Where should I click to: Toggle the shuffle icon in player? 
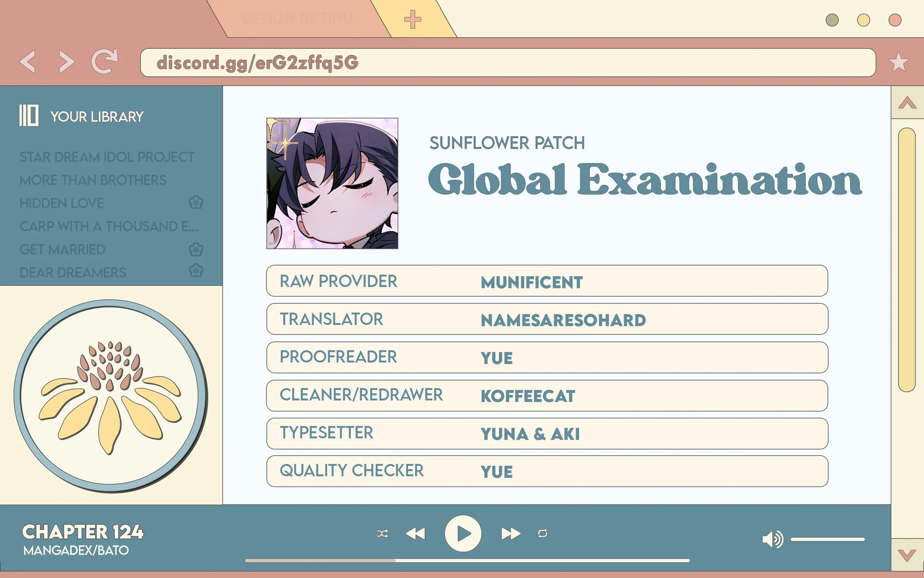(382, 534)
